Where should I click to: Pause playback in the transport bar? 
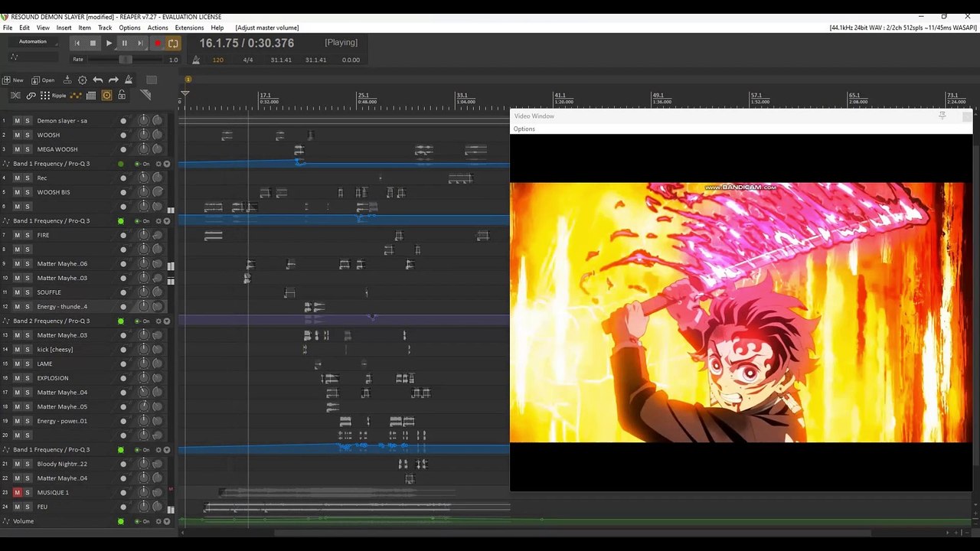tap(125, 44)
